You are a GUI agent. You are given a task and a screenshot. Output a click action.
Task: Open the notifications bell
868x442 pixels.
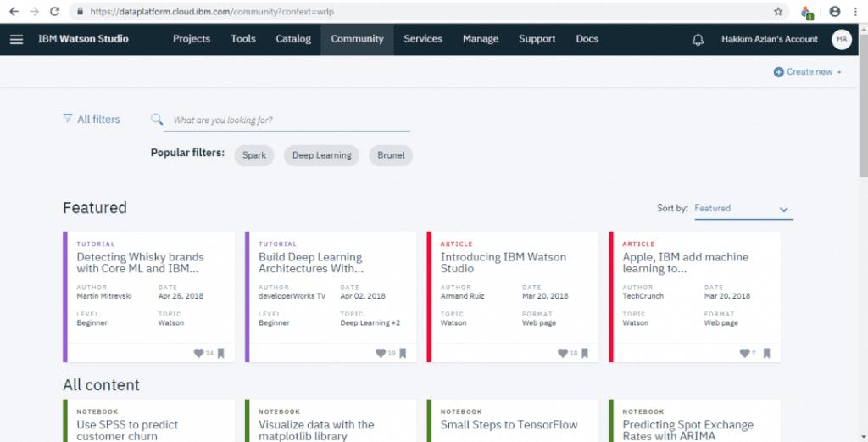pos(698,39)
